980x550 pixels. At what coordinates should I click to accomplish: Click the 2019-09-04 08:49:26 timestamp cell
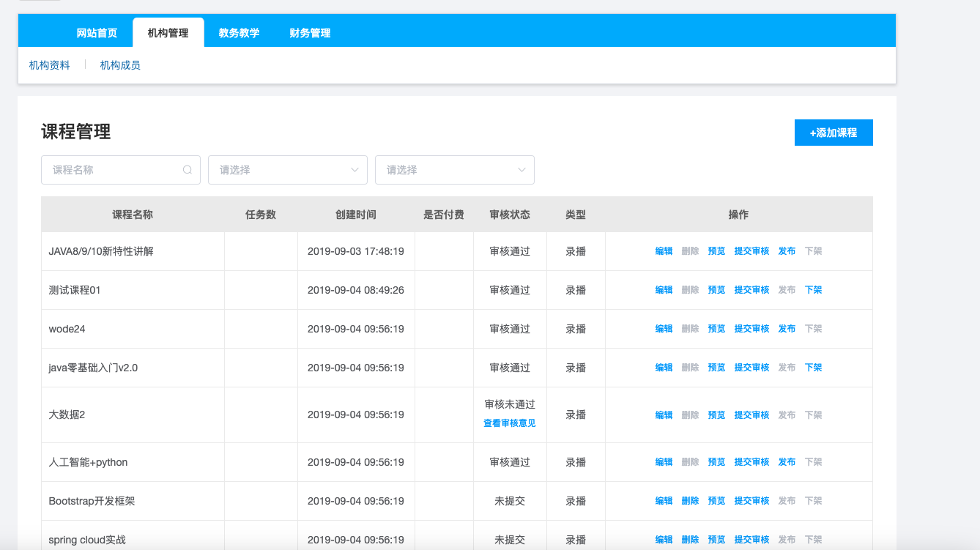click(x=356, y=290)
